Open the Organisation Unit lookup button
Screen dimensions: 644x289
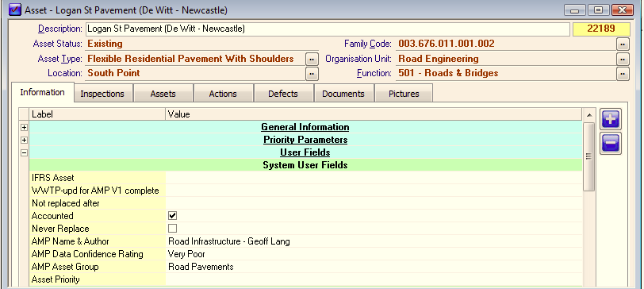click(x=623, y=60)
